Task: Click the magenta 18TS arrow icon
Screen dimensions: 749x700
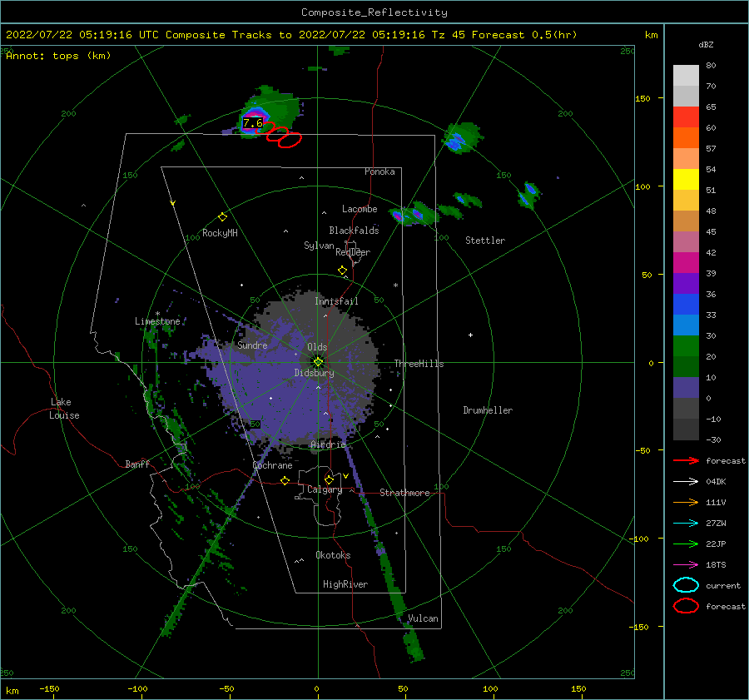Action: click(686, 565)
